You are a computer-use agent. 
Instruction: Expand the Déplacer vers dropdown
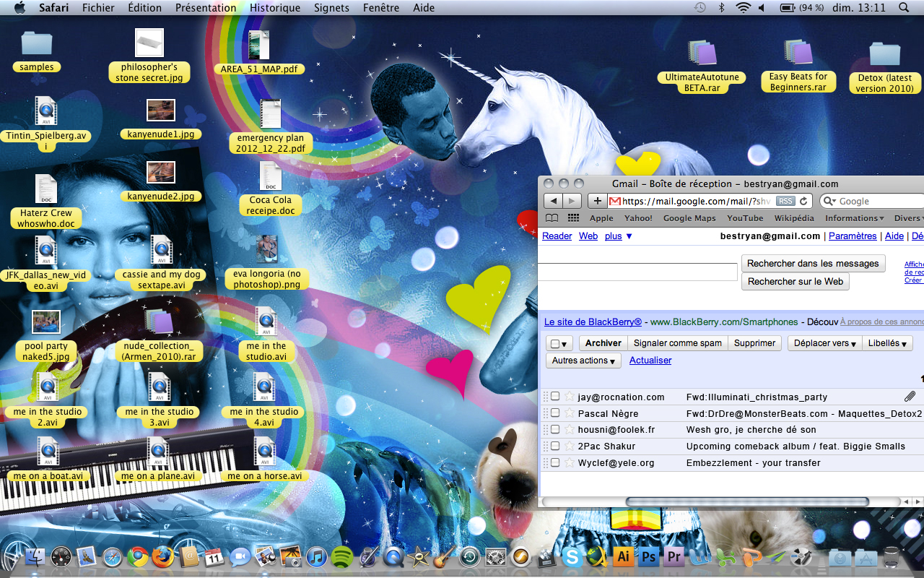[x=825, y=343]
